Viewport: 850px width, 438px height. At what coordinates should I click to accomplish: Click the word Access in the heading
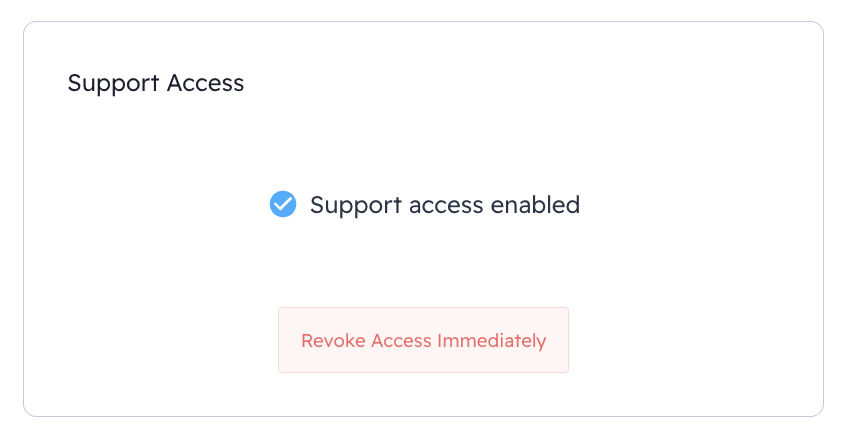tap(205, 83)
